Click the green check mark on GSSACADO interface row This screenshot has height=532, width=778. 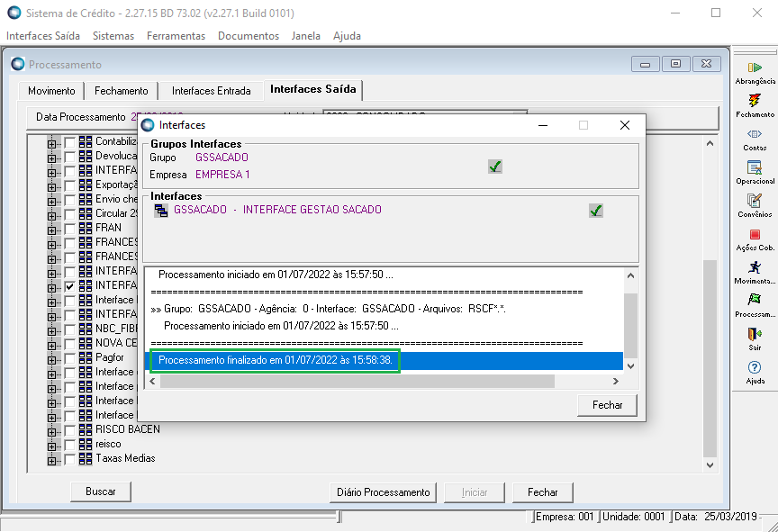click(x=596, y=211)
